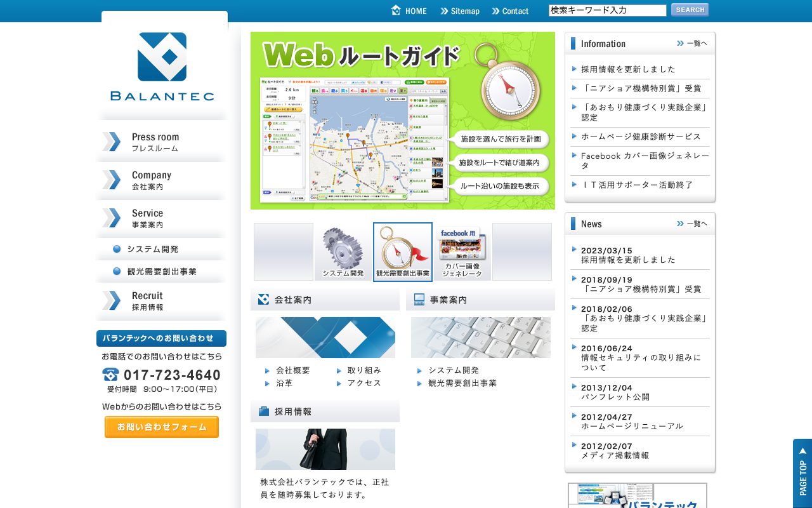
Task: Open Service 事業案内 menu item
Action: (162, 218)
